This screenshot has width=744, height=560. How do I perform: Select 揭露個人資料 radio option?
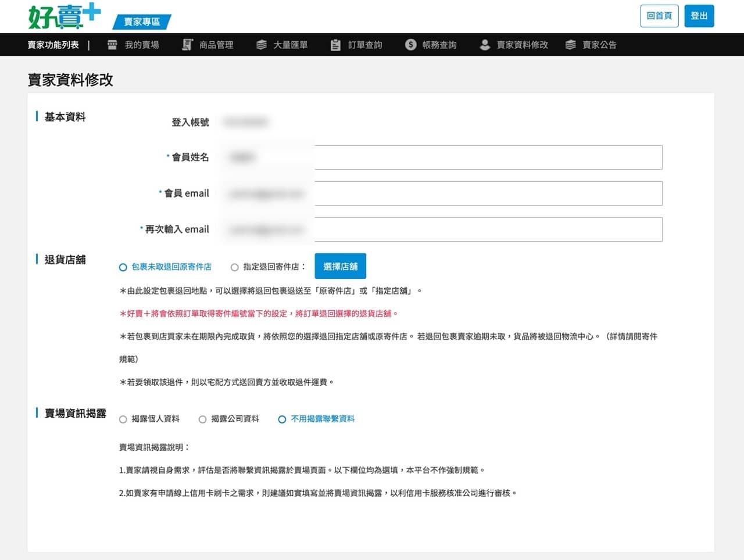pyautogui.click(x=123, y=419)
